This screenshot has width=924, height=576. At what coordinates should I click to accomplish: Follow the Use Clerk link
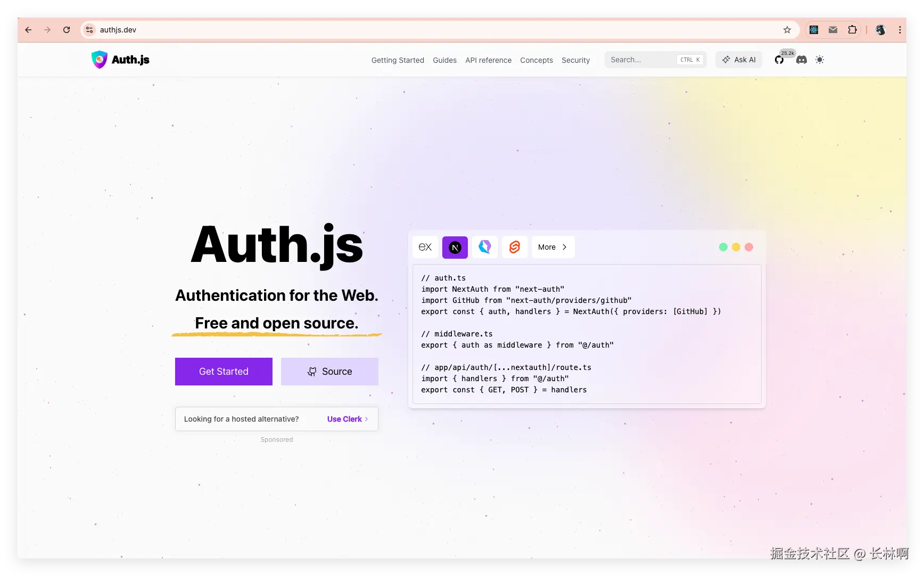[348, 419]
